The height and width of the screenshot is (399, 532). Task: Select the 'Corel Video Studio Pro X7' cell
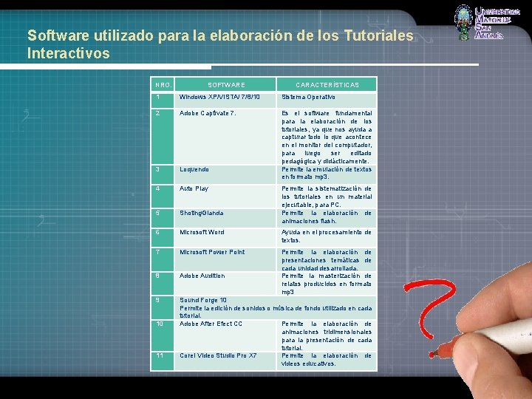[x=225, y=361]
